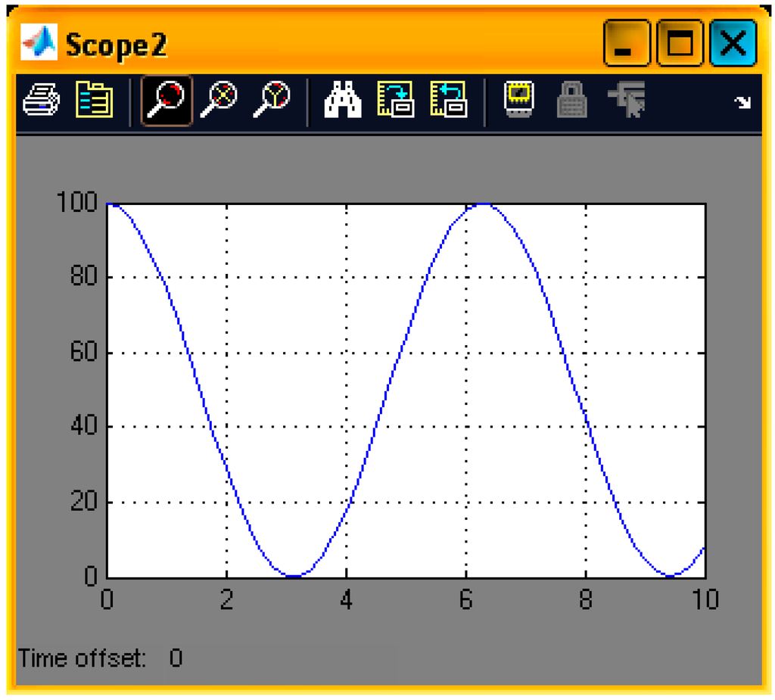Close the Scope2 window
Viewport: 775px width, 700px height.
click(x=732, y=43)
